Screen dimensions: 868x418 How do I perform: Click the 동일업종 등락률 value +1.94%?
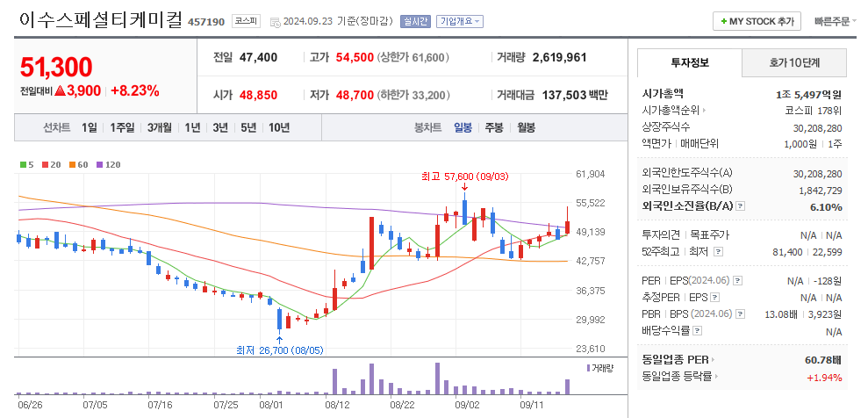(x=825, y=378)
